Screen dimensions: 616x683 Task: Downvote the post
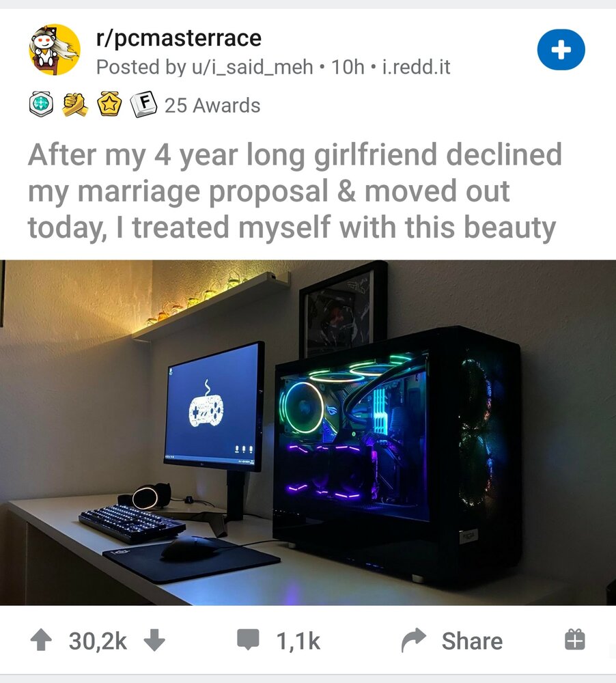pos(154,640)
